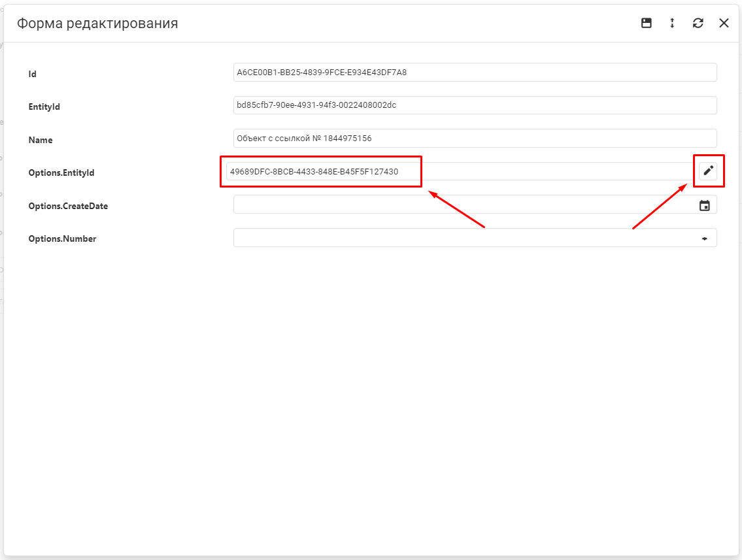Click the EntityId label

coord(44,107)
